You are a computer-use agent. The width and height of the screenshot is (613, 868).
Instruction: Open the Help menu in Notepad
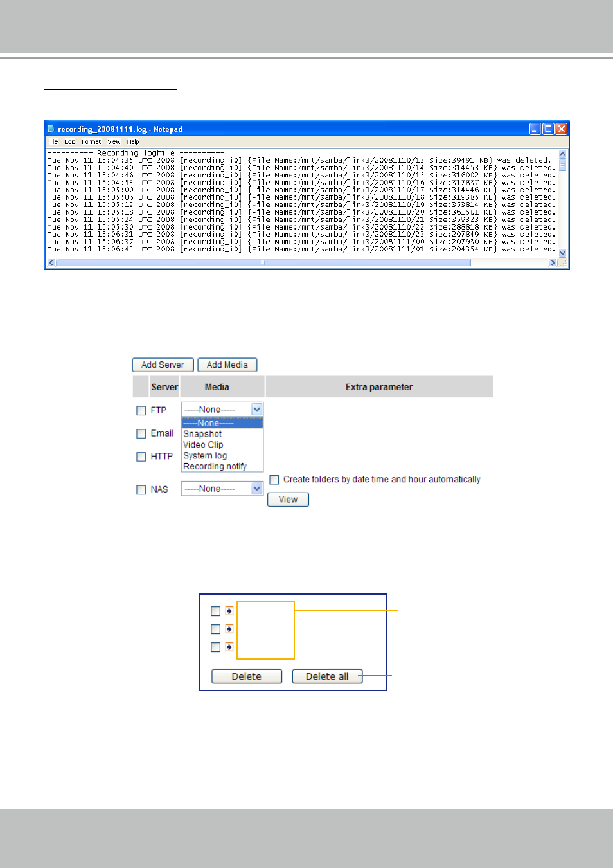[x=133, y=142]
